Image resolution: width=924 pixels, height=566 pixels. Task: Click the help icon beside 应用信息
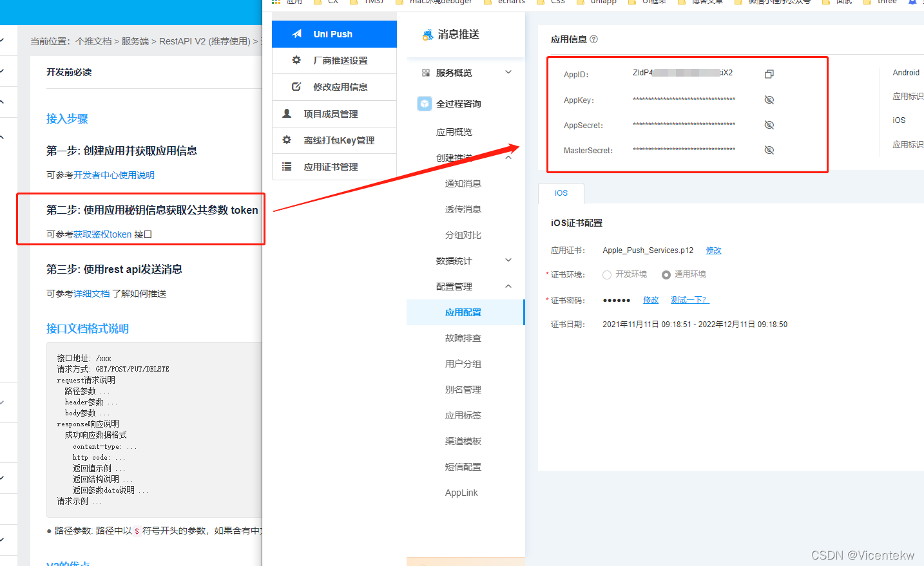(x=593, y=39)
